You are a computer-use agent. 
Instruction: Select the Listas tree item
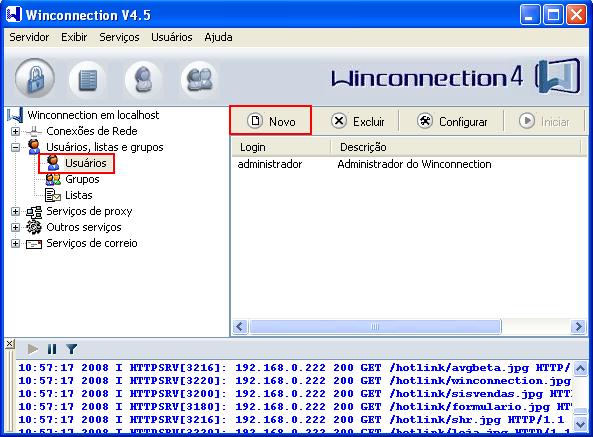(x=79, y=195)
